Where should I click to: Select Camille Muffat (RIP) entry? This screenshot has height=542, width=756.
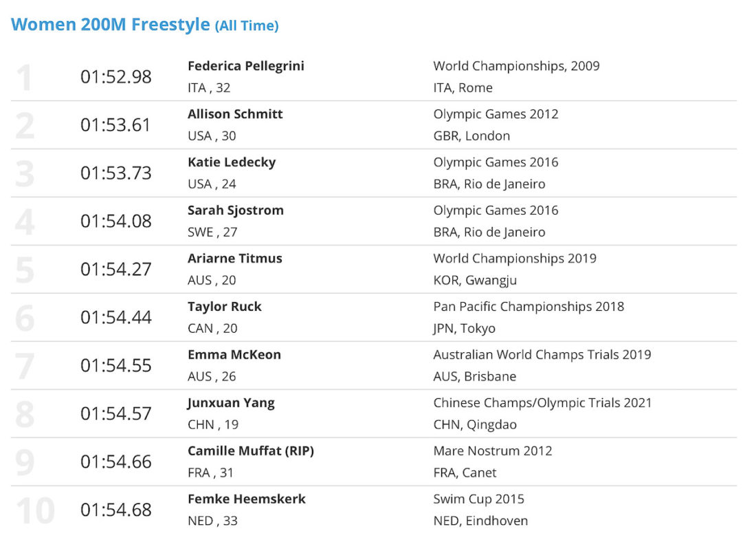click(251, 451)
